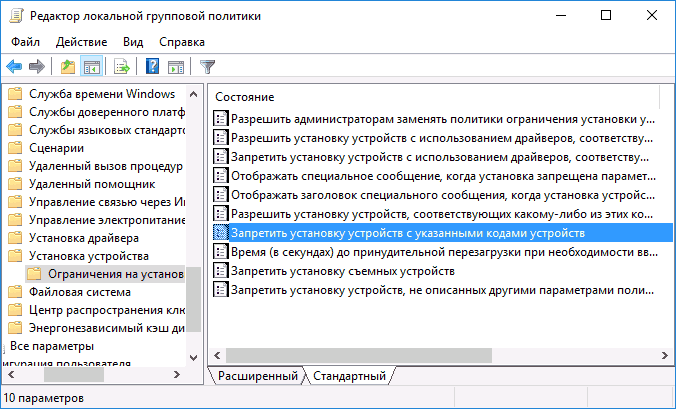Select Запретить установку устройств, не описанных policy
This screenshot has height=409, width=676.
point(442,290)
